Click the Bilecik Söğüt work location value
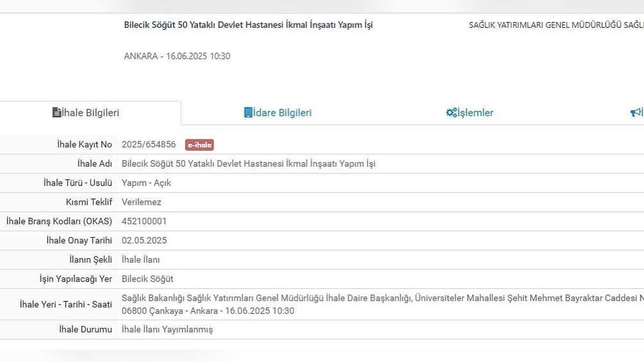 (148, 279)
